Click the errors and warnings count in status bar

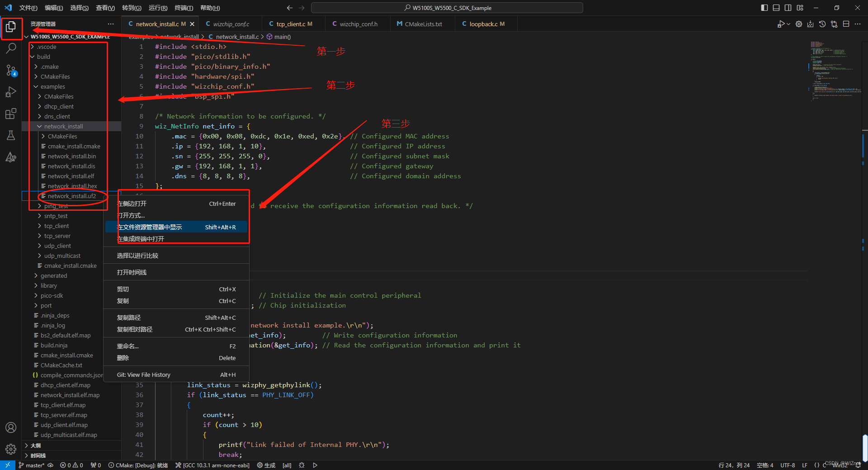[71, 465]
